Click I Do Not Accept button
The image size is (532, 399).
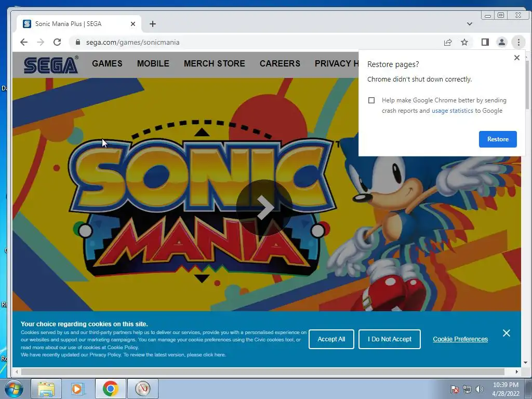(390, 339)
